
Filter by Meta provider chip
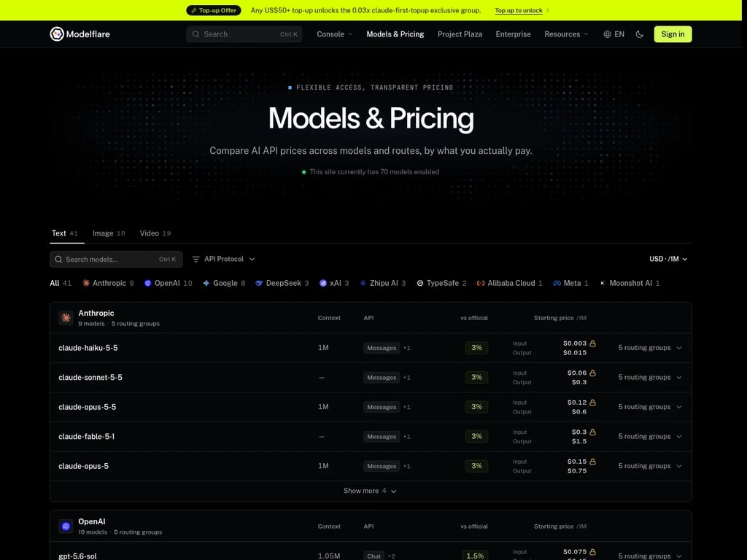[x=570, y=283]
